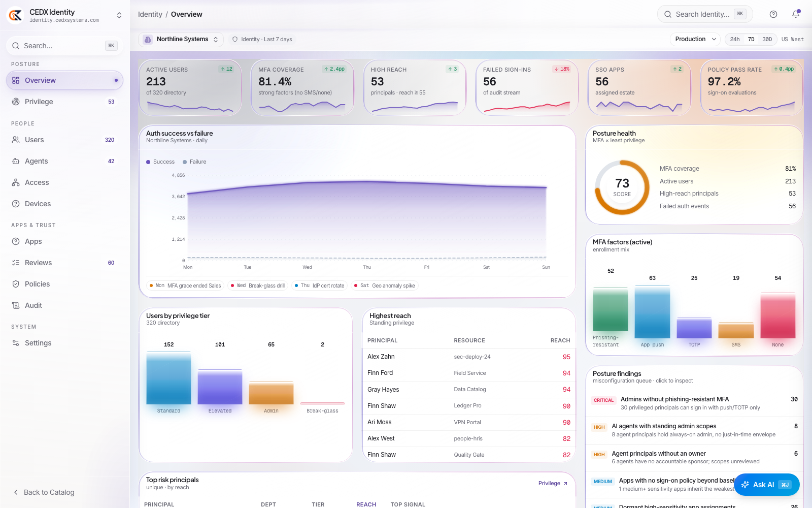Screen dimensions: 812x508
Task: Click the Northline Systems building icon
Action: 148,39
